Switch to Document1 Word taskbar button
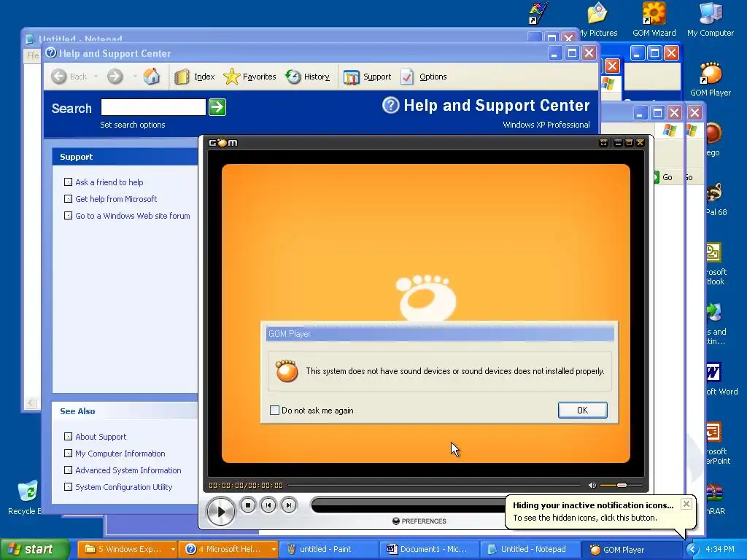This screenshot has width=747, height=560. (429, 550)
